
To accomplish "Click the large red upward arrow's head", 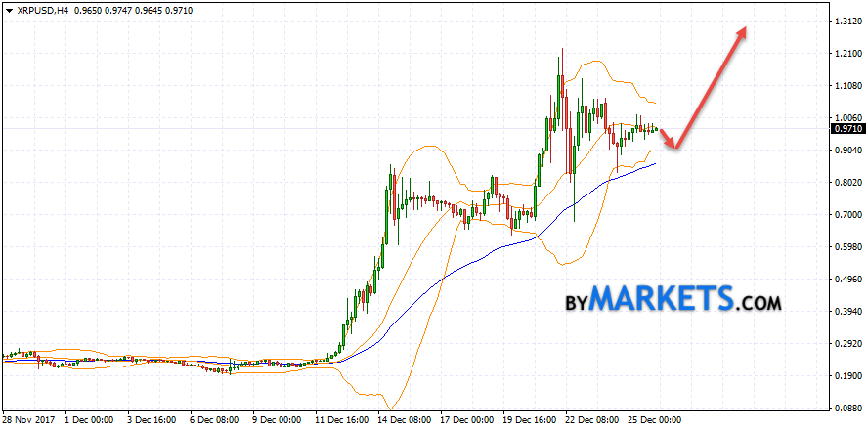I will point(743,31).
